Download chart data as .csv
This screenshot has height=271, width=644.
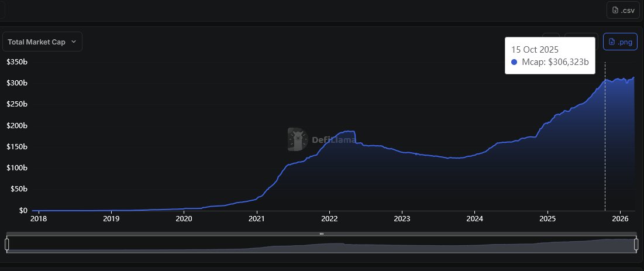click(623, 11)
